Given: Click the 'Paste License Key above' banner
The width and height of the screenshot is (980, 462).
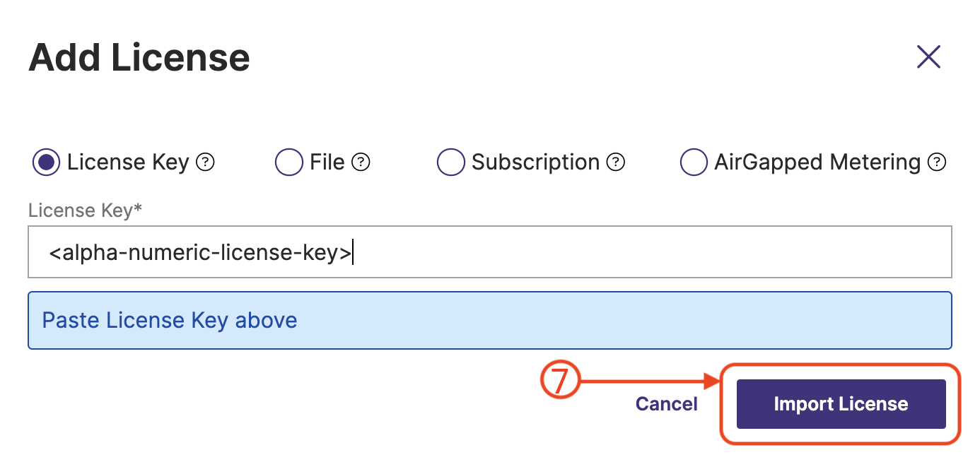Looking at the screenshot, I should click(489, 321).
